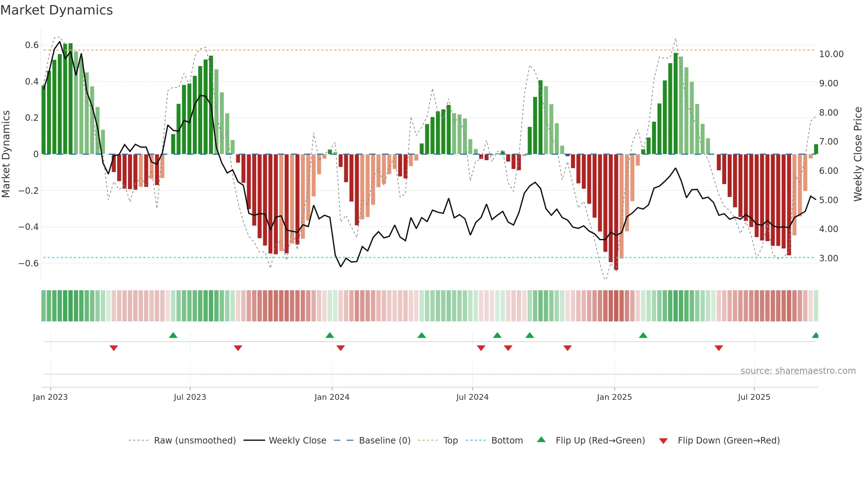The image size is (868, 488).
Task: Click the Jan 2023 x-axis label
Action: (50, 397)
